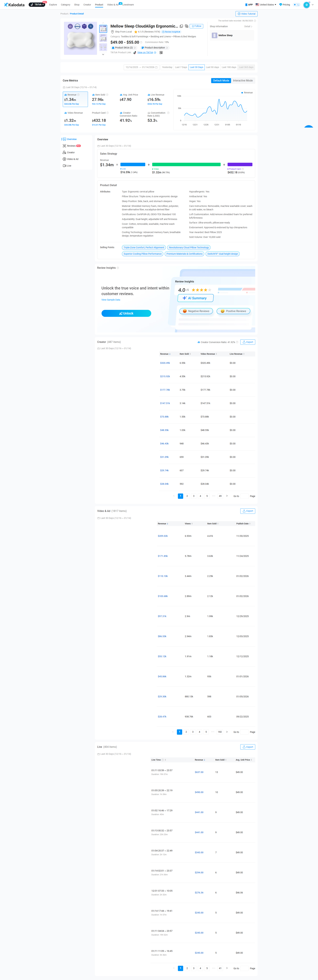This screenshot has height=980, width=318.
Task: Open the Shop menu item
Action: pyautogui.click(x=77, y=5)
